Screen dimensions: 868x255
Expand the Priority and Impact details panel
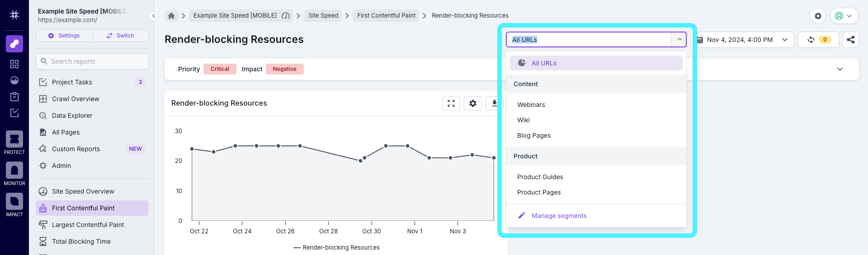840,69
